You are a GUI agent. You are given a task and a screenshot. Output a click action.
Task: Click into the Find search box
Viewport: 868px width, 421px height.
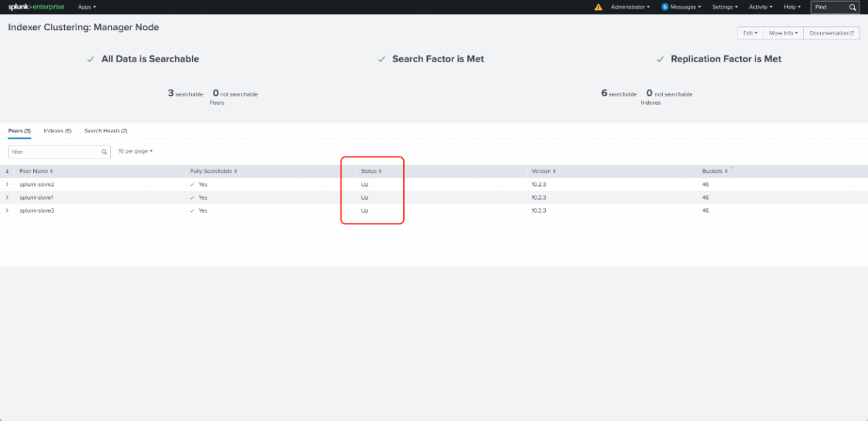point(836,7)
